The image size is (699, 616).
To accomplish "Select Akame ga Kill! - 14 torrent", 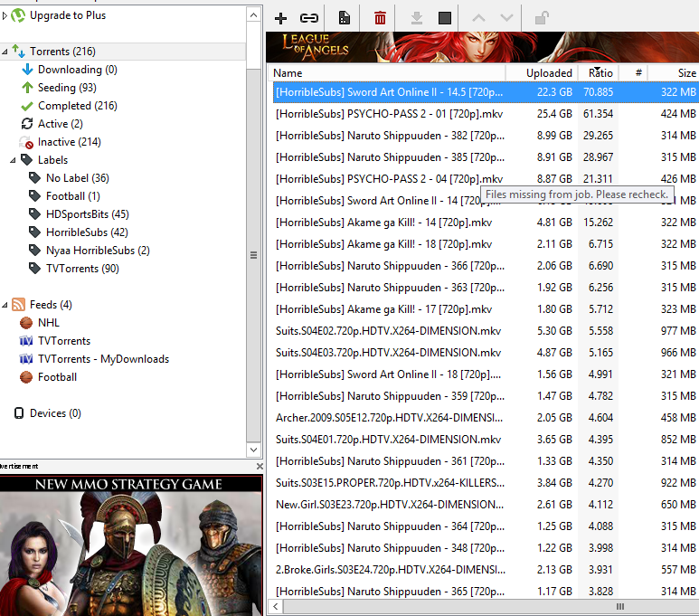I will point(486,223).
